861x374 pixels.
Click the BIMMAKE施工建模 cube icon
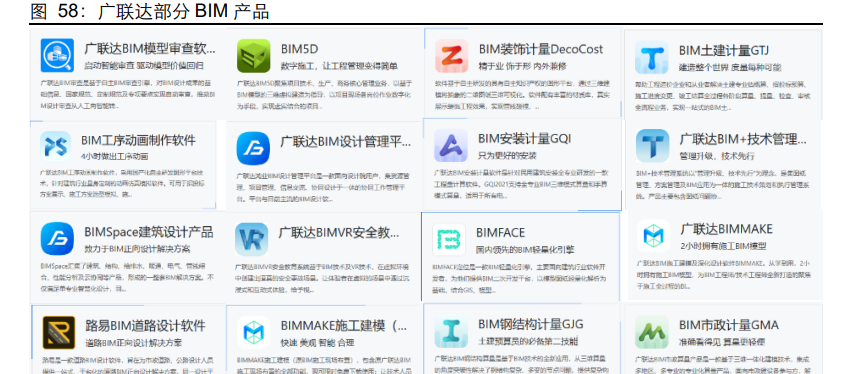254,332
